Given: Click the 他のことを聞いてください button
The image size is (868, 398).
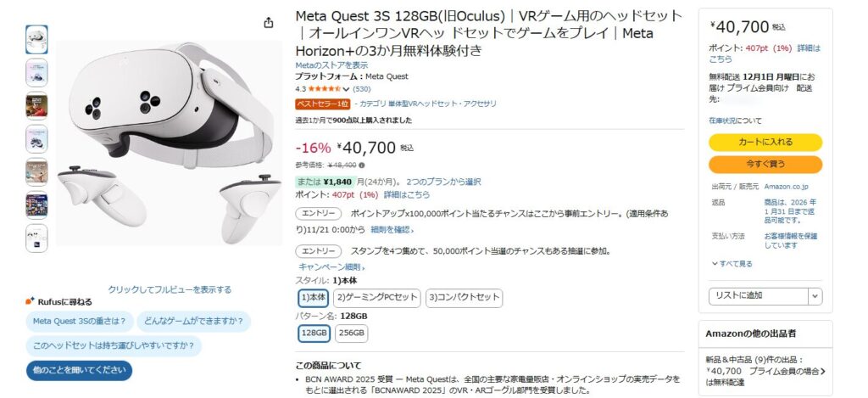Looking at the screenshot, I should pyautogui.click(x=79, y=371).
